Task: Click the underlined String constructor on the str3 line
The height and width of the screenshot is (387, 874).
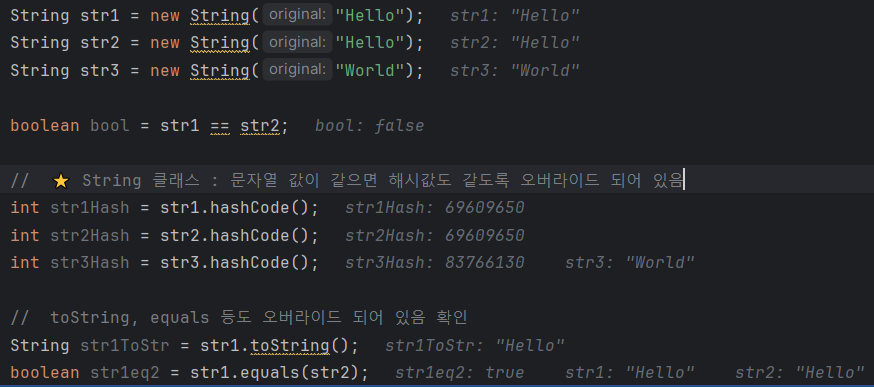Action: pyautogui.click(x=220, y=70)
